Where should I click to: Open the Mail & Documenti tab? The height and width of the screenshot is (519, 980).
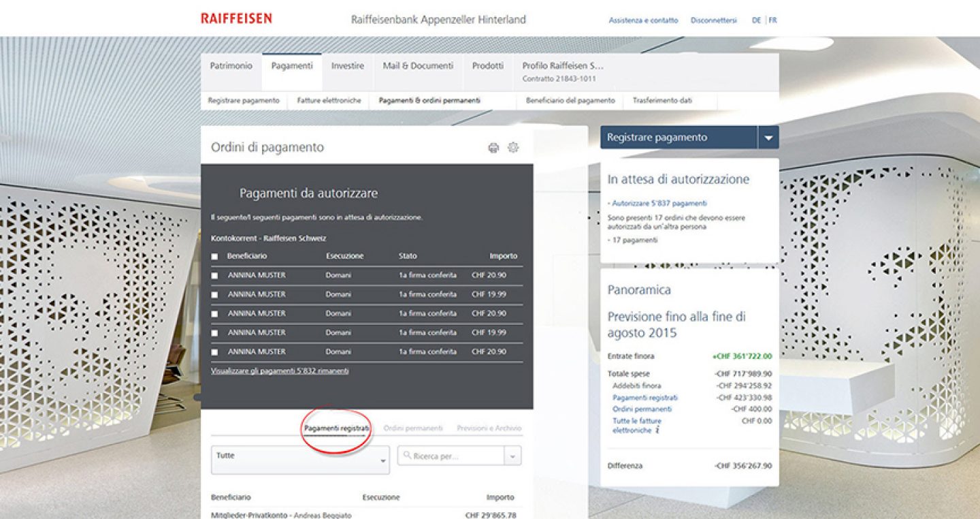(418, 66)
